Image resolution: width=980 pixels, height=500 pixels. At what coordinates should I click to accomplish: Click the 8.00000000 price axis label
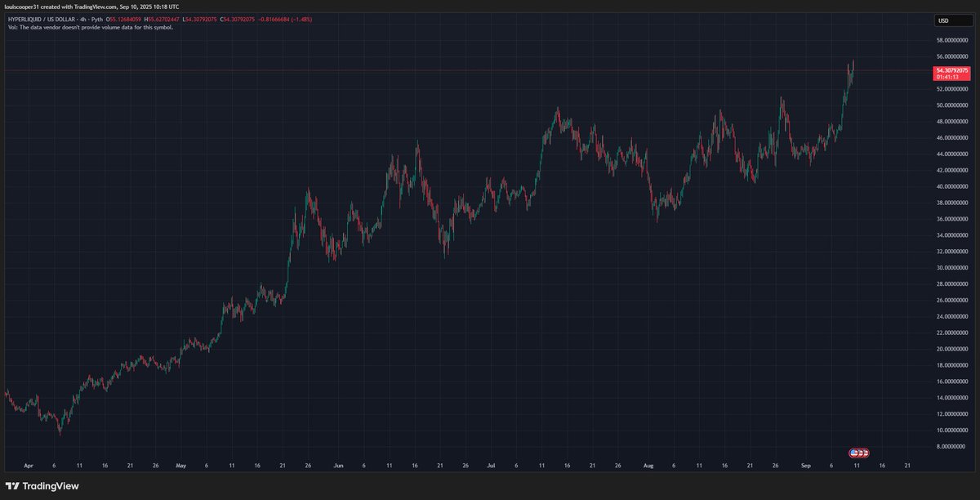pyautogui.click(x=954, y=446)
